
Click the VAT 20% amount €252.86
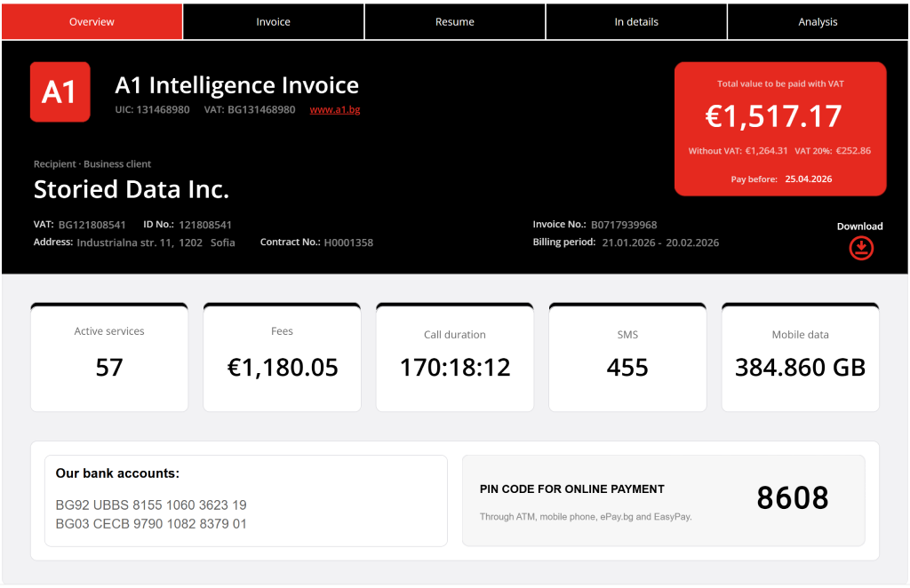point(853,151)
